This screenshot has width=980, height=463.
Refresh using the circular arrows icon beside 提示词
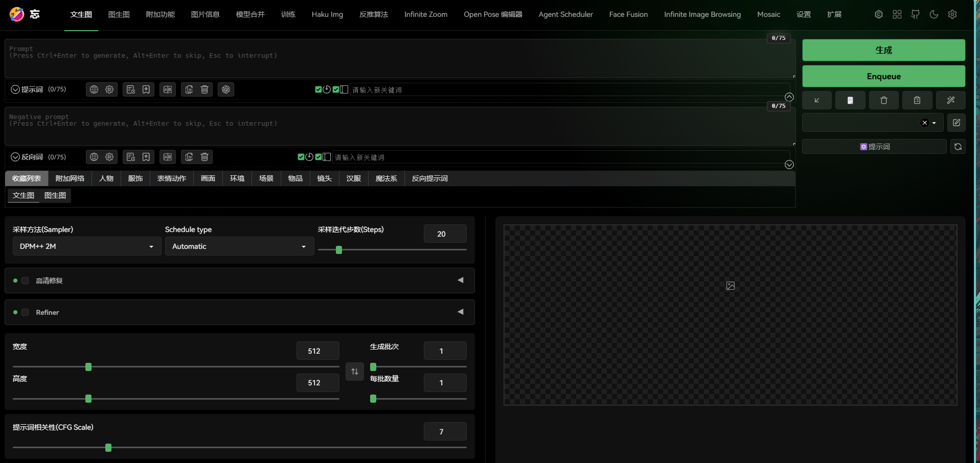958,147
